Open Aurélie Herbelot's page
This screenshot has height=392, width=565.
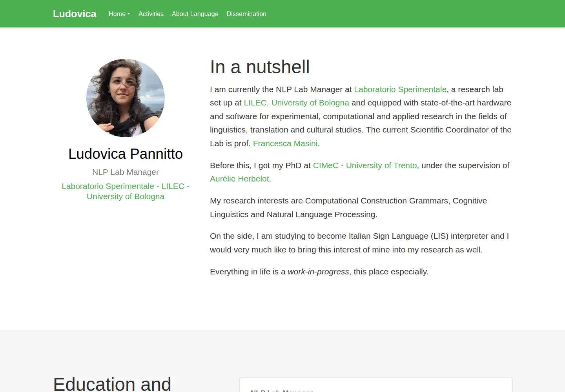click(239, 179)
